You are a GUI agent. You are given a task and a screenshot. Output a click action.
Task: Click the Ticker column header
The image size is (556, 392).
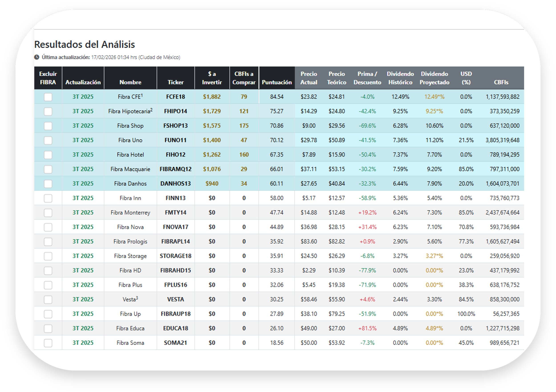[175, 82]
